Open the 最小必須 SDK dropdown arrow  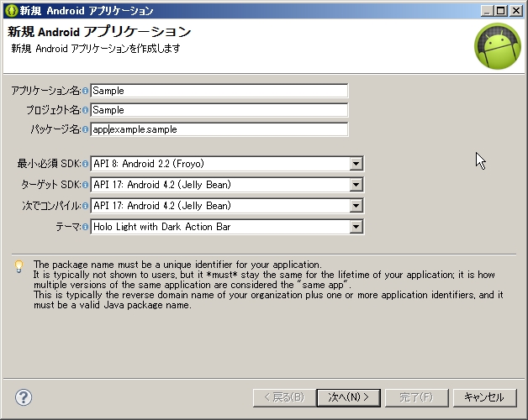[356, 164]
